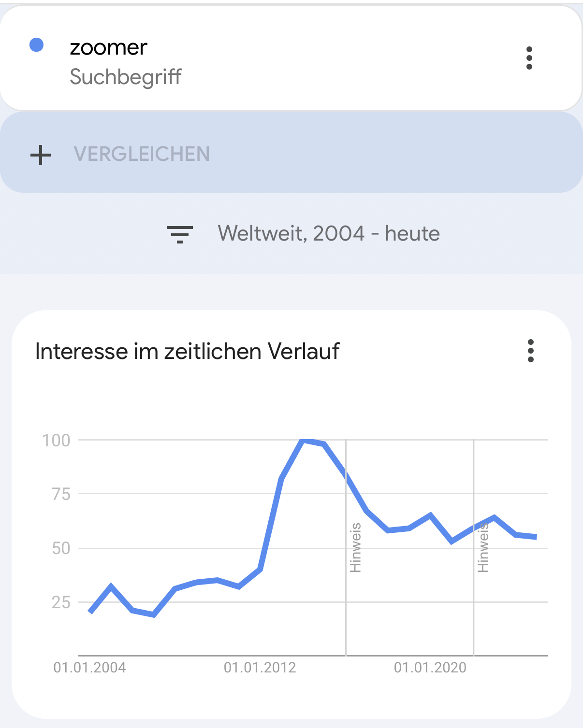Open the filter icon next to Weltweit

pos(179,234)
